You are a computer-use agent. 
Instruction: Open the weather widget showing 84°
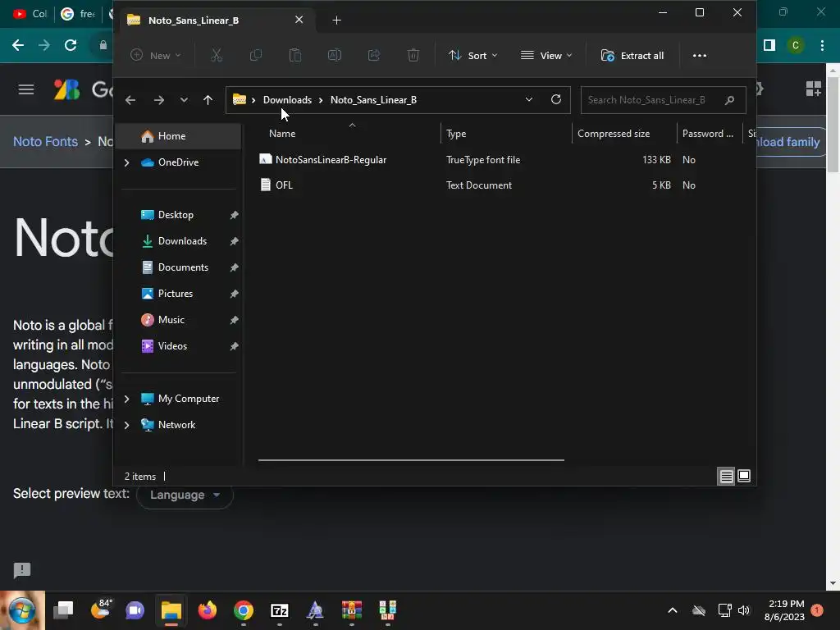(101, 609)
